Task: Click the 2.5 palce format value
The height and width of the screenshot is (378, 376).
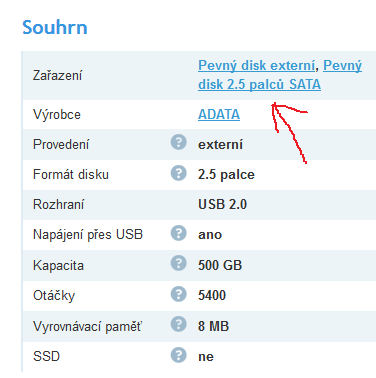Action: [x=226, y=175]
